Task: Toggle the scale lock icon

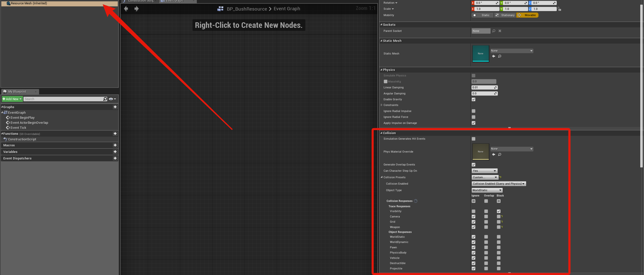Action: coord(559,9)
